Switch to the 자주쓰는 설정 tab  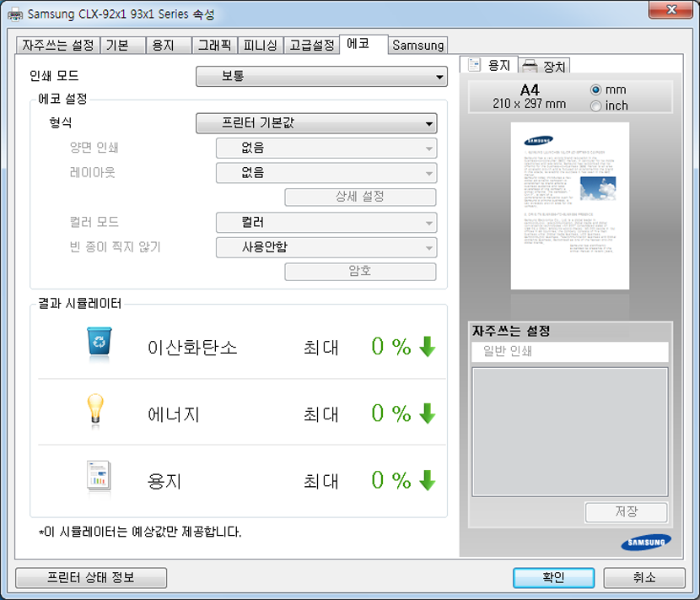pyautogui.click(x=58, y=45)
